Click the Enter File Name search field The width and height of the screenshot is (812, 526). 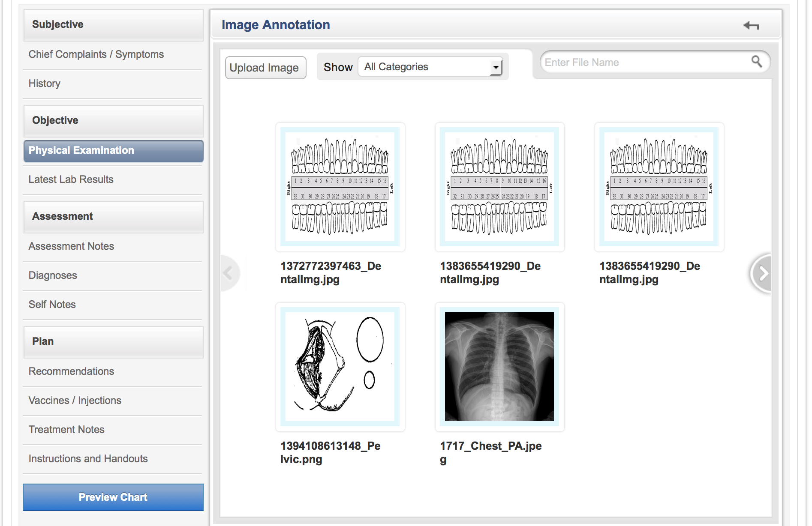click(x=622, y=62)
